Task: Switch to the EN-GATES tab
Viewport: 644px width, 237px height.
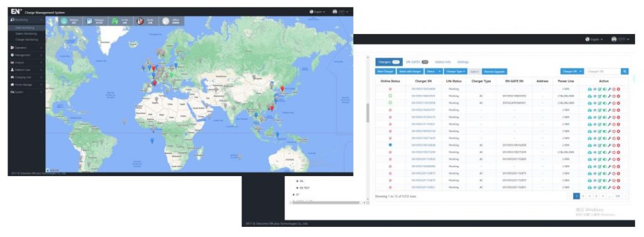Action: pyautogui.click(x=416, y=62)
